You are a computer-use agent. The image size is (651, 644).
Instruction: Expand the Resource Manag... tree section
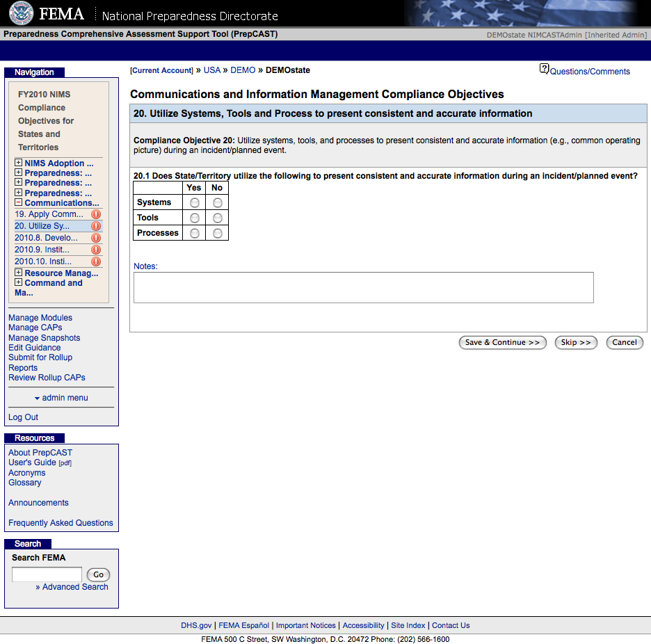click(19, 273)
